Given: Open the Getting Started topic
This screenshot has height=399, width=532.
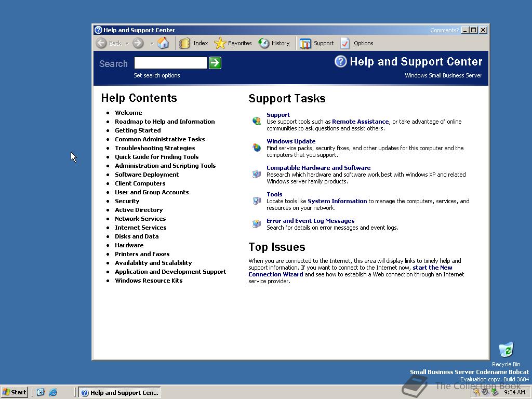Looking at the screenshot, I should pyautogui.click(x=138, y=130).
